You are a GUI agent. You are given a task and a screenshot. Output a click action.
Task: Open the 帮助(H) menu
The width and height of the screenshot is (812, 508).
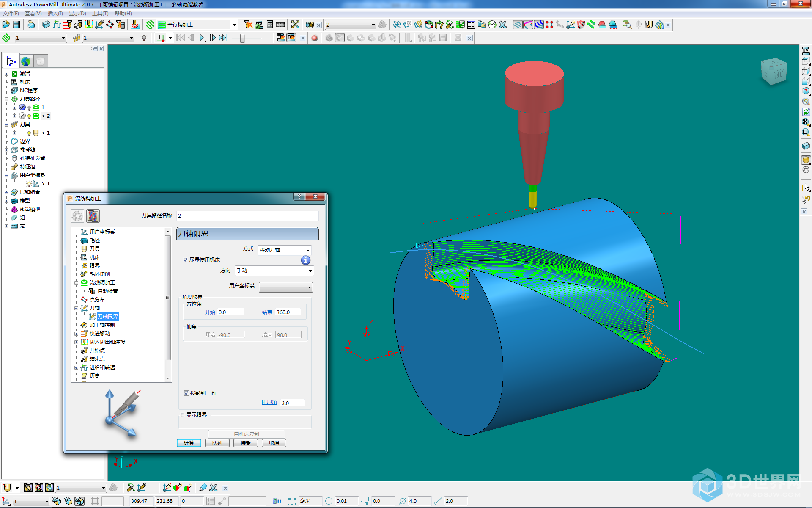coord(123,14)
